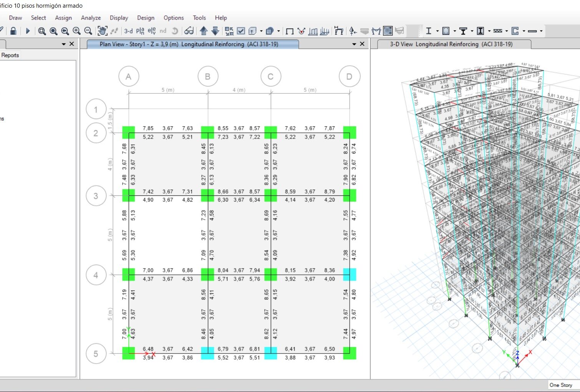
Task: Open the Composite Column Design dropdown arrow
Action: pos(489,31)
